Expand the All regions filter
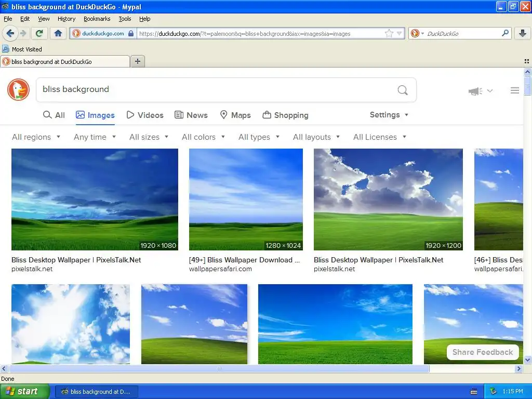532x399 pixels. point(36,137)
